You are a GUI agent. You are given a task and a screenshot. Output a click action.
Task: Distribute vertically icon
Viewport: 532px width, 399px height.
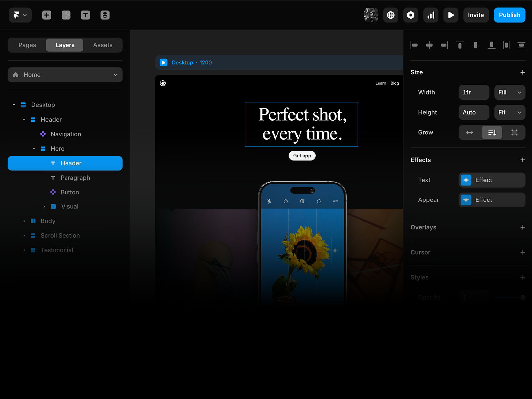521,45
